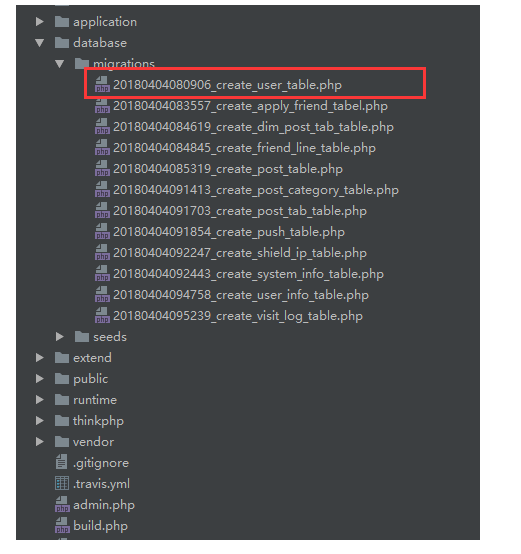
Task: Click PHP icon of create_system_info_table.php
Action: pos(102,274)
